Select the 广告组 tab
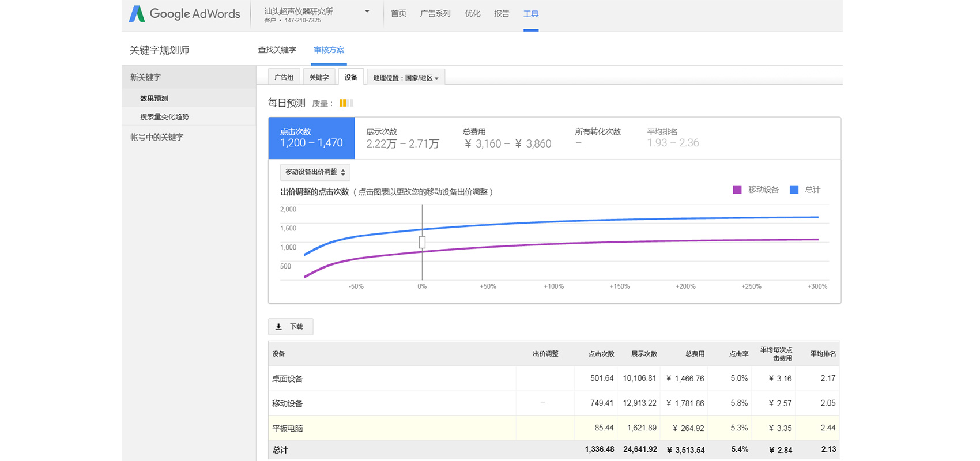The height and width of the screenshot is (461, 980). (x=284, y=78)
